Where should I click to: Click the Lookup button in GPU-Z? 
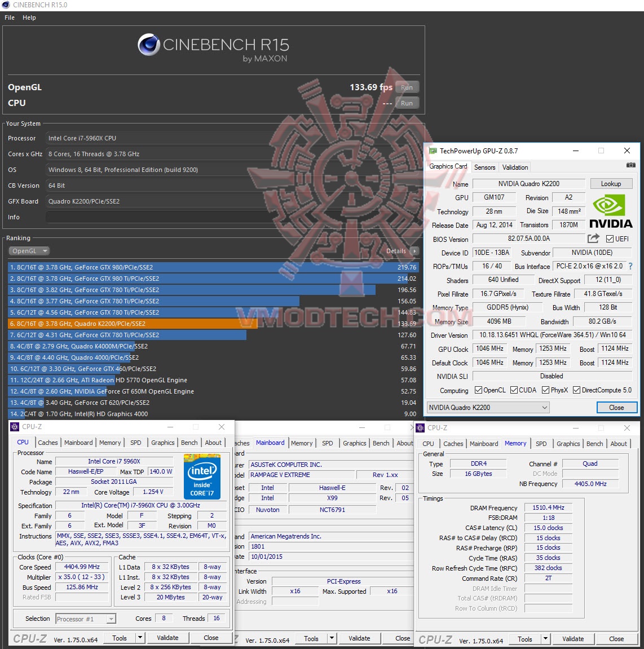[x=611, y=183]
